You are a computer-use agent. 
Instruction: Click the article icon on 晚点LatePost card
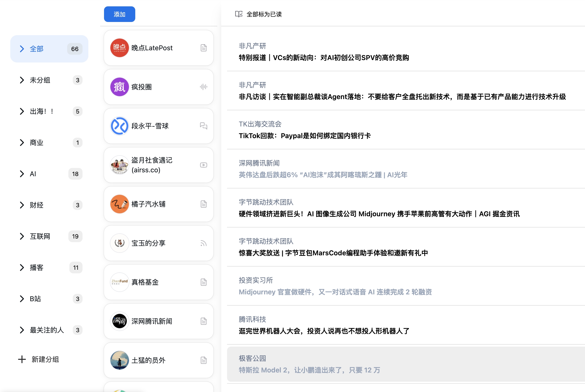[203, 48]
